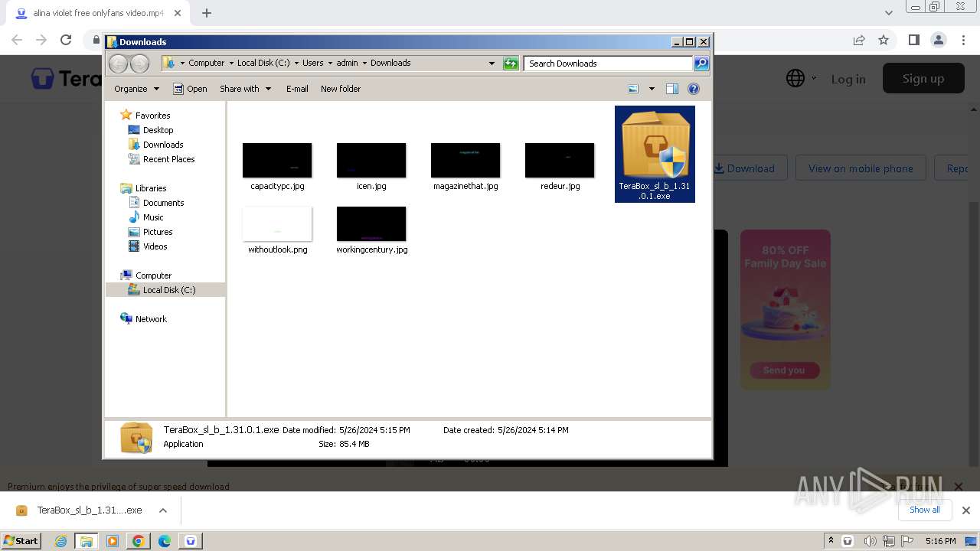
Task: Click Show all downloads button
Action: click(925, 510)
